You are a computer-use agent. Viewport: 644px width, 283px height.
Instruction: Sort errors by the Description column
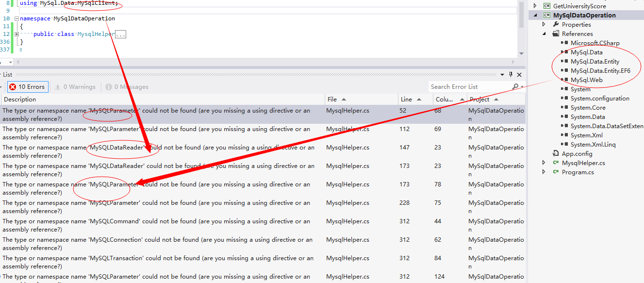[163, 99]
